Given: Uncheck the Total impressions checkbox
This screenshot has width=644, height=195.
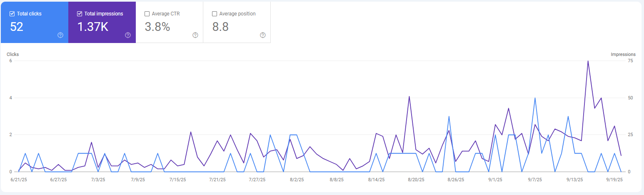Looking at the screenshot, I should 80,14.
